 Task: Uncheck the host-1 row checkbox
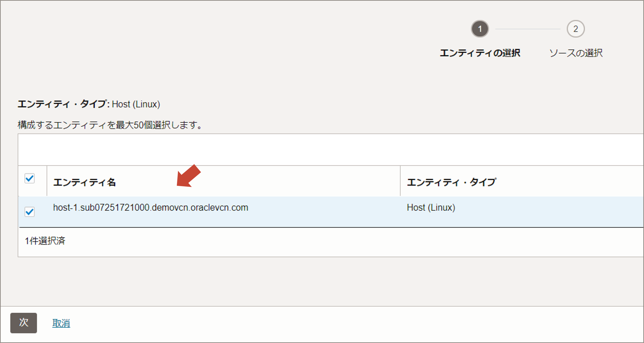30,212
